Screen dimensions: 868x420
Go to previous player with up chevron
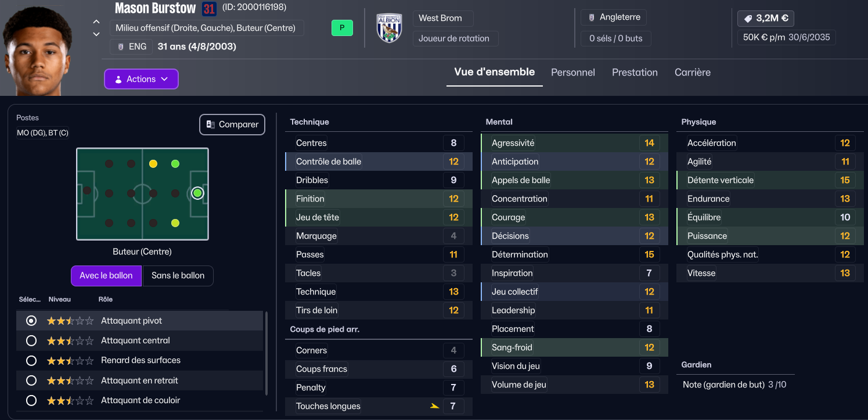(x=96, y=22)
